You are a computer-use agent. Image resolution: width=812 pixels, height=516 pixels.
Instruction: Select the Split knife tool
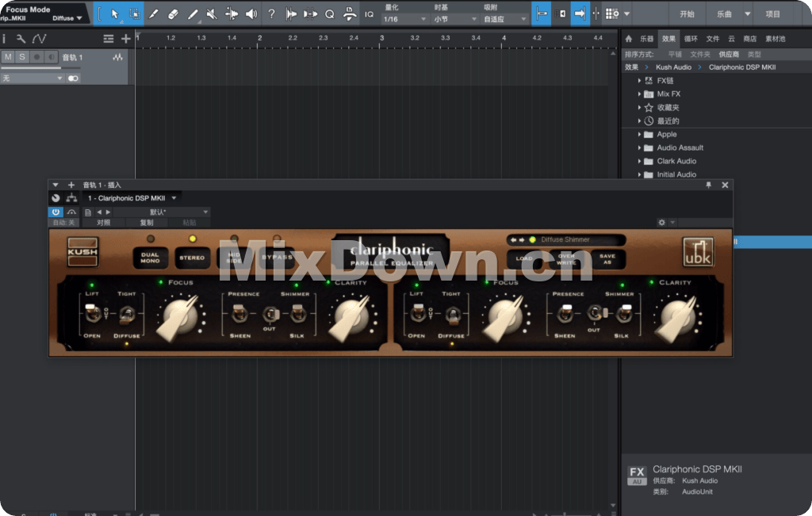click(x=154, y=14)
